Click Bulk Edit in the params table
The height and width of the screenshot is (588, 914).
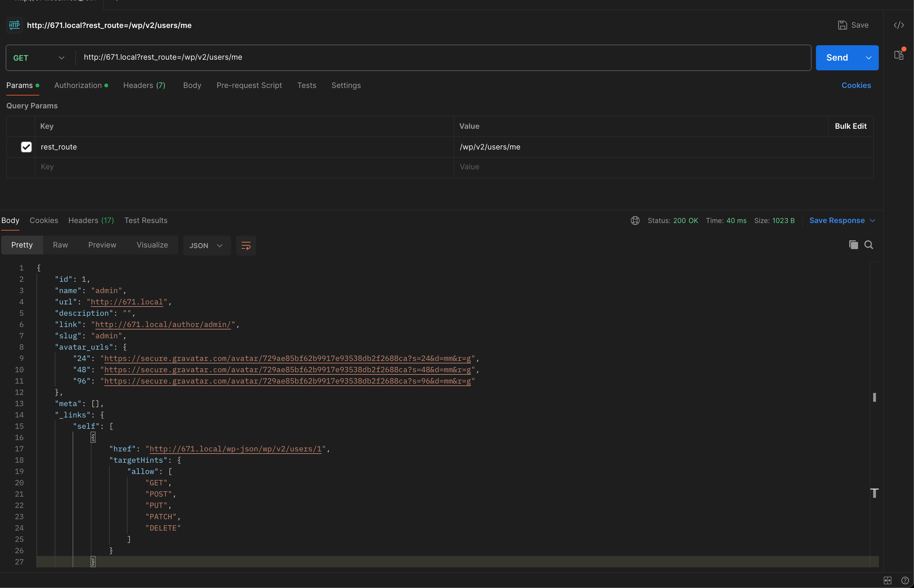point(850,126)
